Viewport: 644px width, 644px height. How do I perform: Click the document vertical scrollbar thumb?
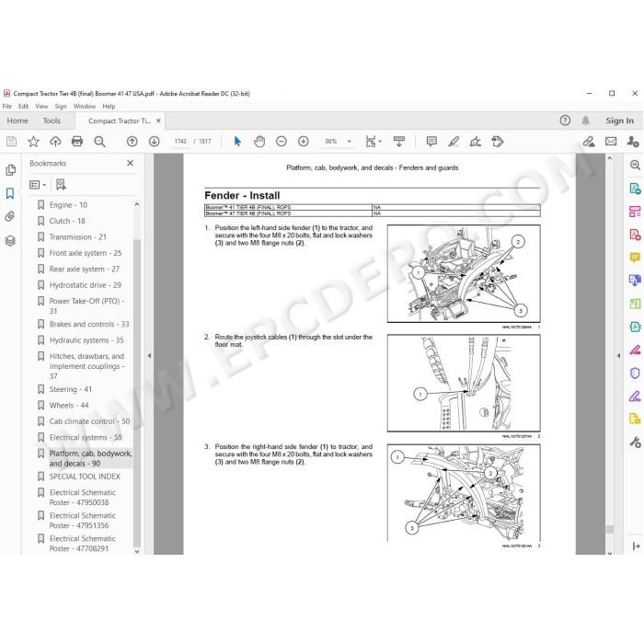click(x=610, y=529)
